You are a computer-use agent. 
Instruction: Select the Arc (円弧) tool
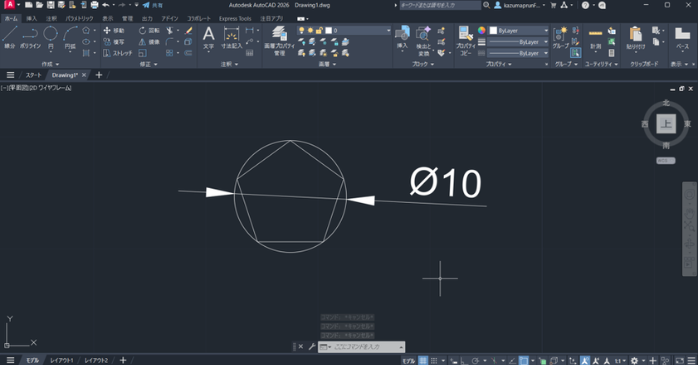pyautogui.click(x=70, y=37)
